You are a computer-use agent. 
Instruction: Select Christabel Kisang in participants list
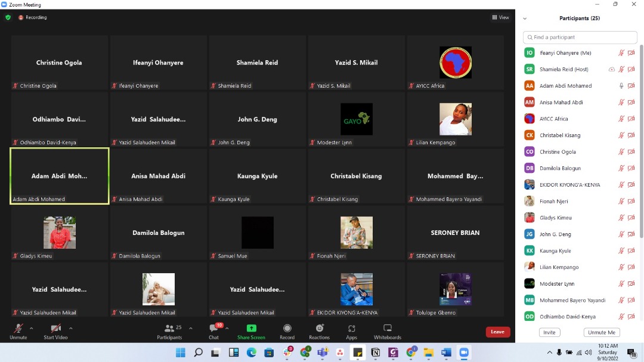580,135
